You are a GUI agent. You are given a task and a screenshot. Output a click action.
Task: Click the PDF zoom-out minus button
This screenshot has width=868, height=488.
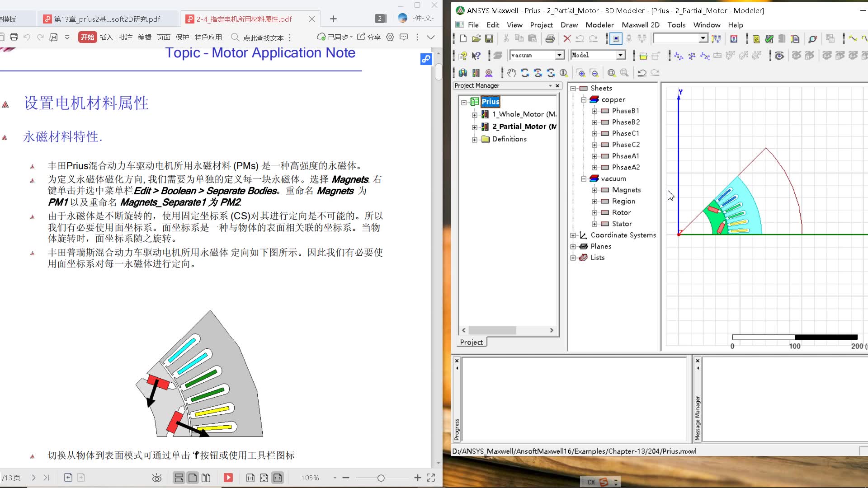[x=346, y=478]
